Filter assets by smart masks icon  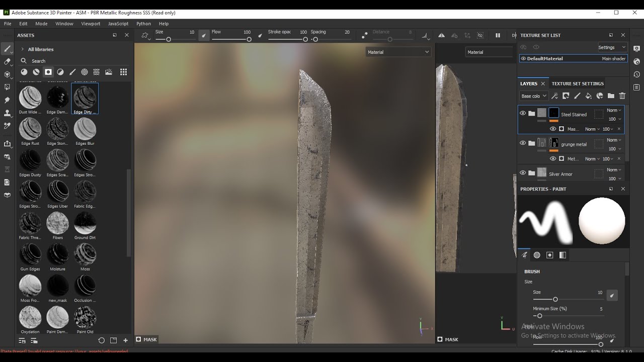tap(48, 72)
